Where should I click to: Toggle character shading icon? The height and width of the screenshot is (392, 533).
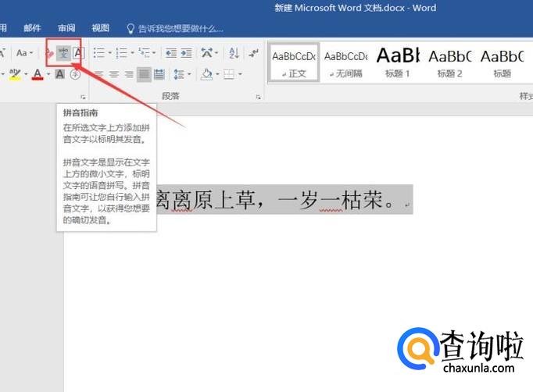click(x=60, y=73)
